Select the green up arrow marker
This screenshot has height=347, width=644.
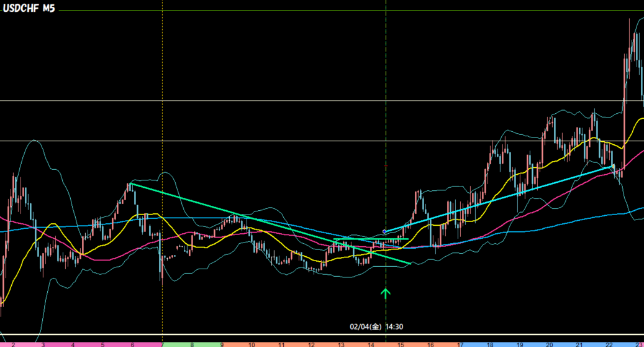pyautogui.click(x=385, y=293)
